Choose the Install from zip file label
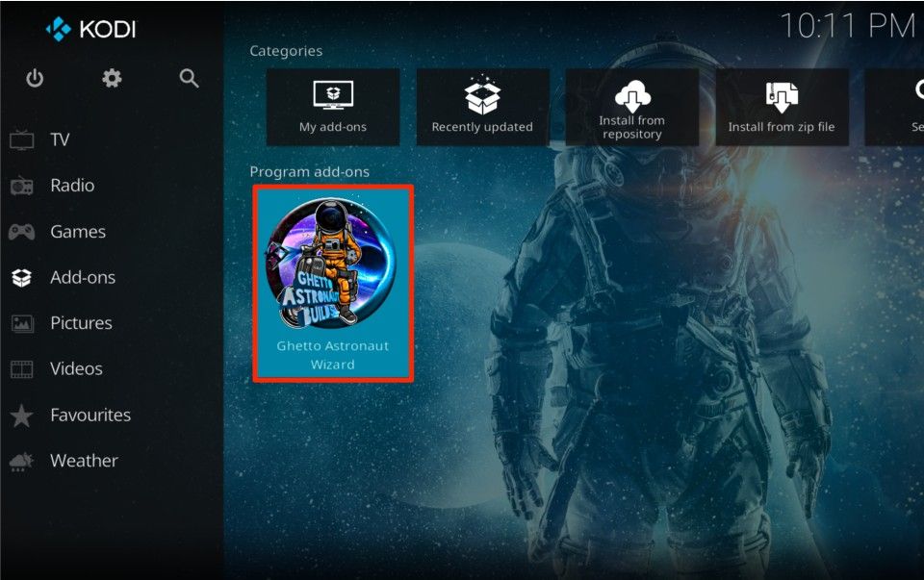Image resolution: width=924 pixels, height=580 pixels. click(782, 127)
